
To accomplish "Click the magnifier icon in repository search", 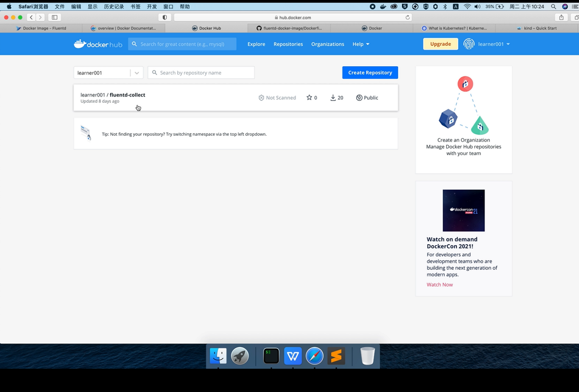I will coord(154,73).
